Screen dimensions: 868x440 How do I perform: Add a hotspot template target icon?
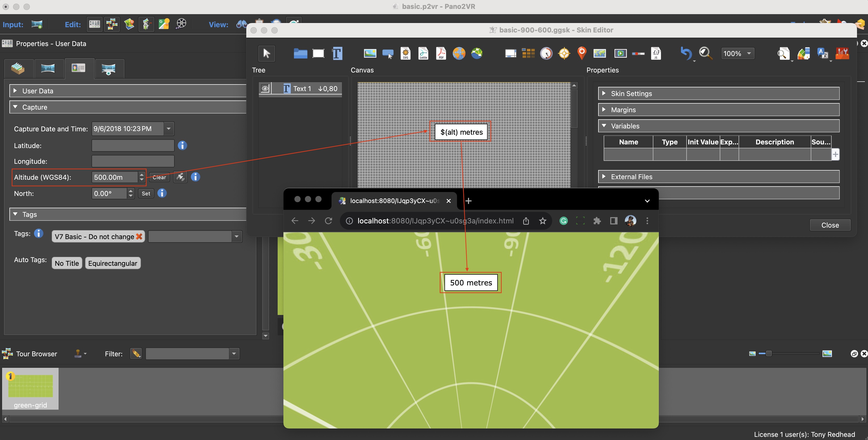pyautogui.click(x=564, y=53)
